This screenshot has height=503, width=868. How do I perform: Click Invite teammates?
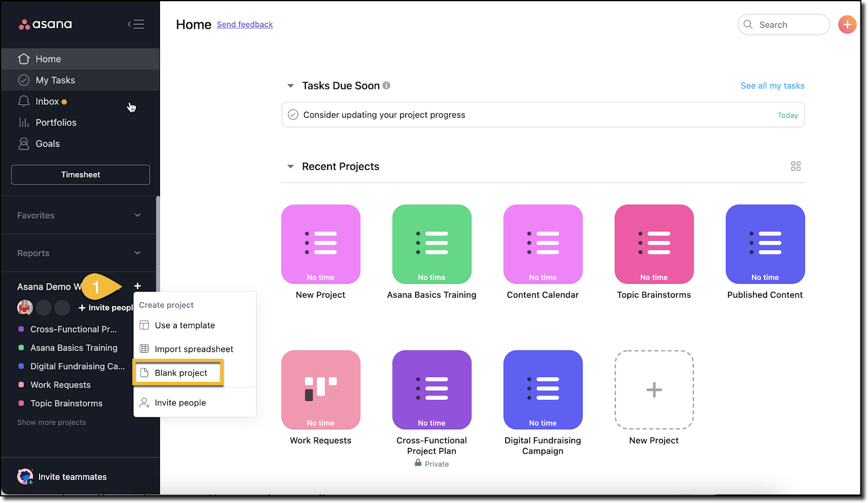73,477
